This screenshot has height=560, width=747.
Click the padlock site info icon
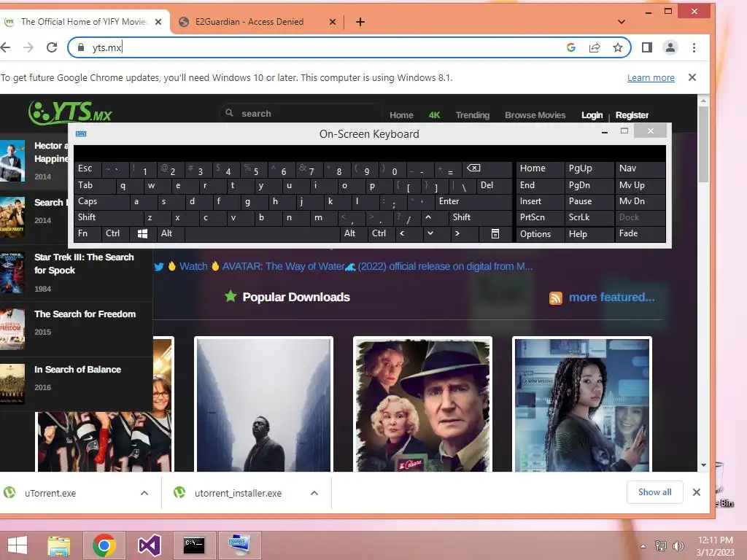[x=81, y=47]
